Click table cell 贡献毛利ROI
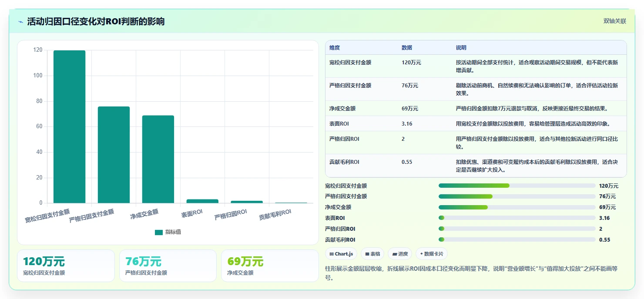644x299 pixels. coord(344,162)
